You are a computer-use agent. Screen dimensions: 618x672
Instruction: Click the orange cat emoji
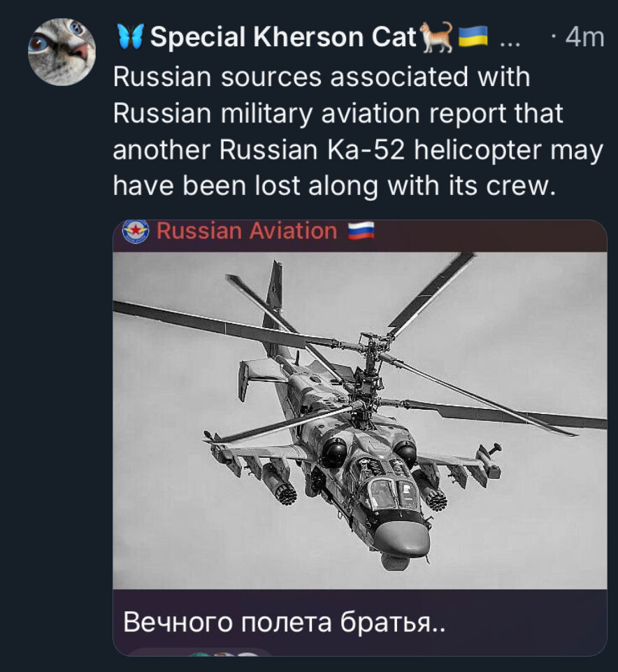coord(437,37)
